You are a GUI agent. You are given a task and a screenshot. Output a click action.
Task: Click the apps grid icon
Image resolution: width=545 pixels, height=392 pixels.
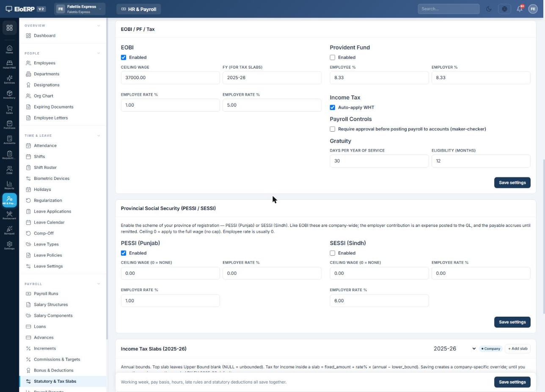tap(9, 28)
